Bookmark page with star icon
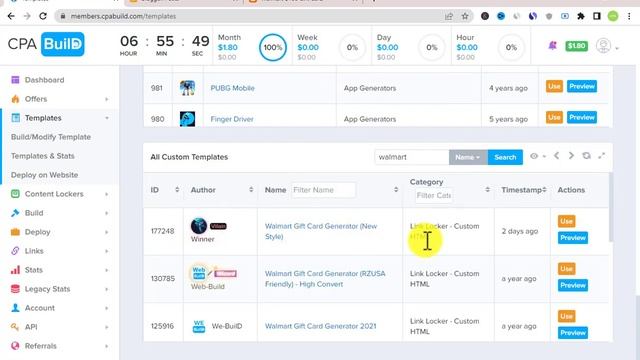The height and width of the screenshot is (360, 640). pos(464,16)
